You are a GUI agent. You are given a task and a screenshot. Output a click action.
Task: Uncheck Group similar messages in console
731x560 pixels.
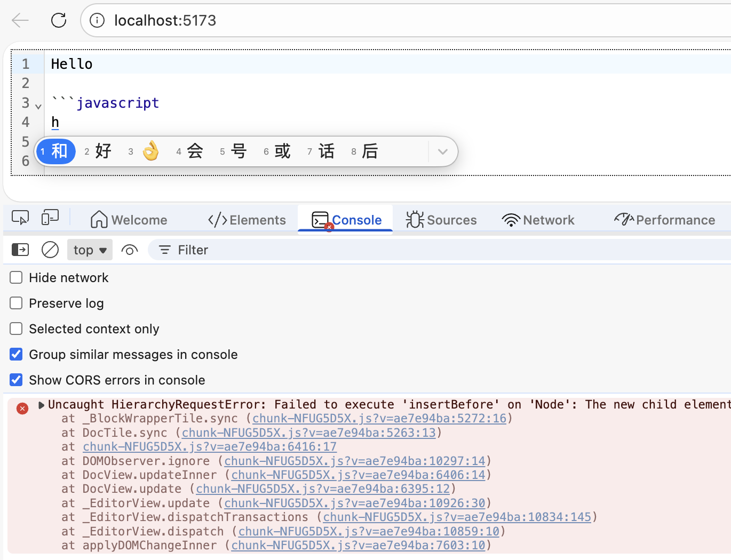point(16,355)
